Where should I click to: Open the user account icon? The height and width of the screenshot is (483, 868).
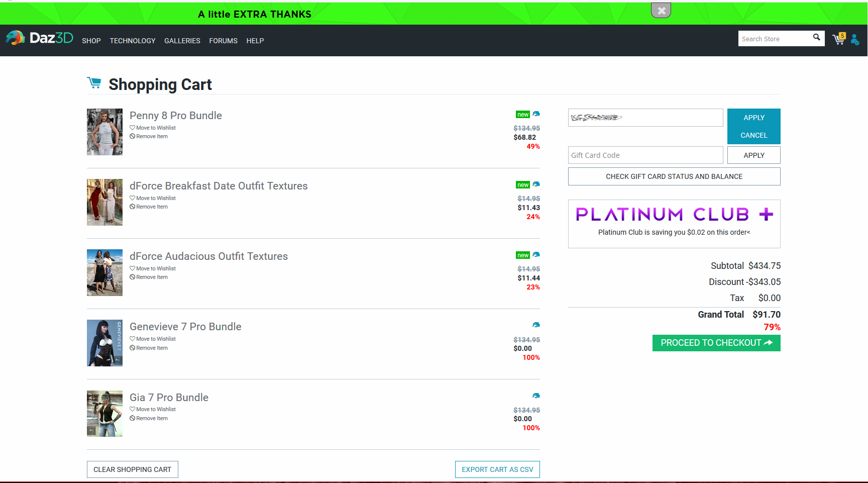tap(855, 39)
